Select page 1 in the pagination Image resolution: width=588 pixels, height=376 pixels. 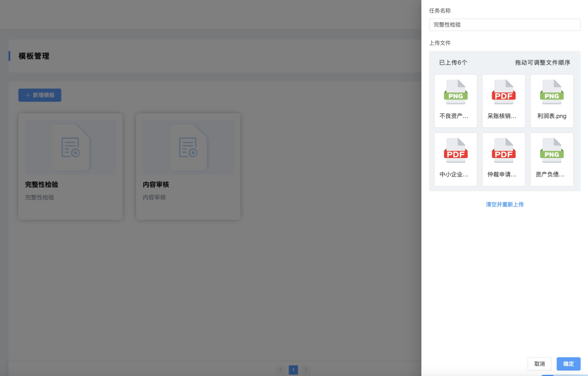(x=293, y=370)
